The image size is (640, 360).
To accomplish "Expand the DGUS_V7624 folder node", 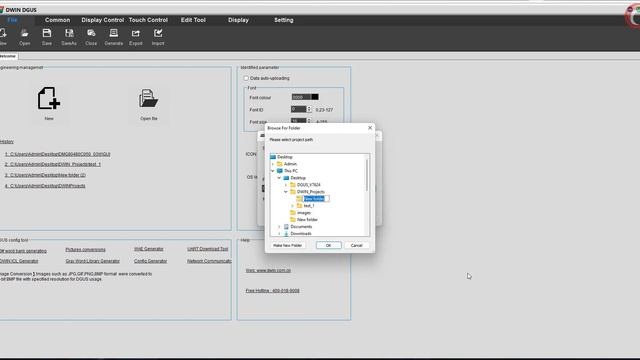I will click(286, 184).
